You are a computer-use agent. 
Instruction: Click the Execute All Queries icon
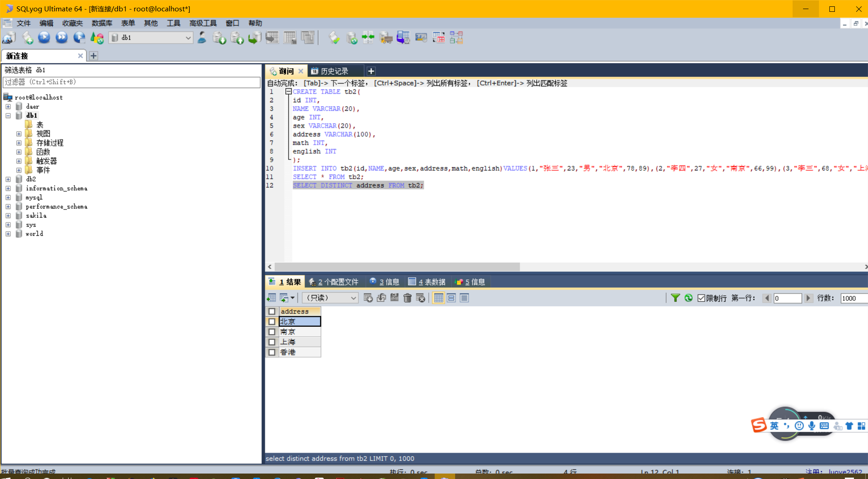point(62,38)
